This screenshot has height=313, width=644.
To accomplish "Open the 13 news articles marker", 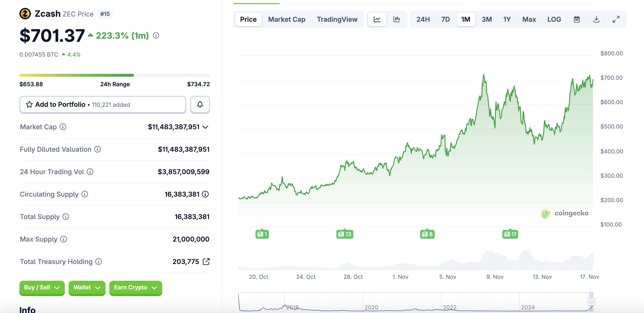I will coord(344,234).
